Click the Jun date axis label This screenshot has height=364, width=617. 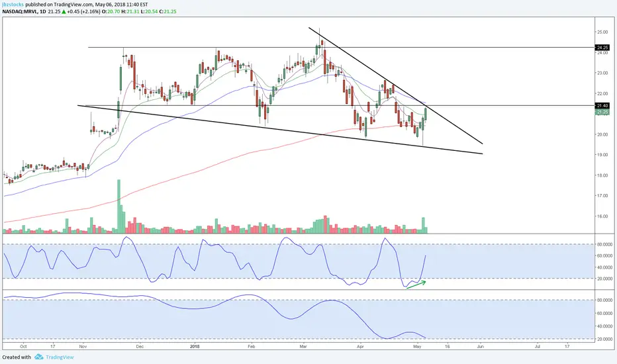pyautogui.click(x=481, y=347)
